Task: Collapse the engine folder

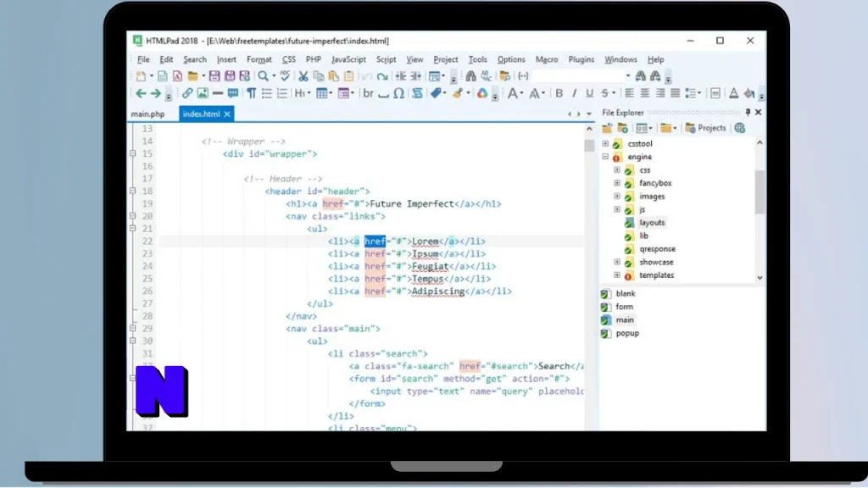Action: [x=605, y=157]
